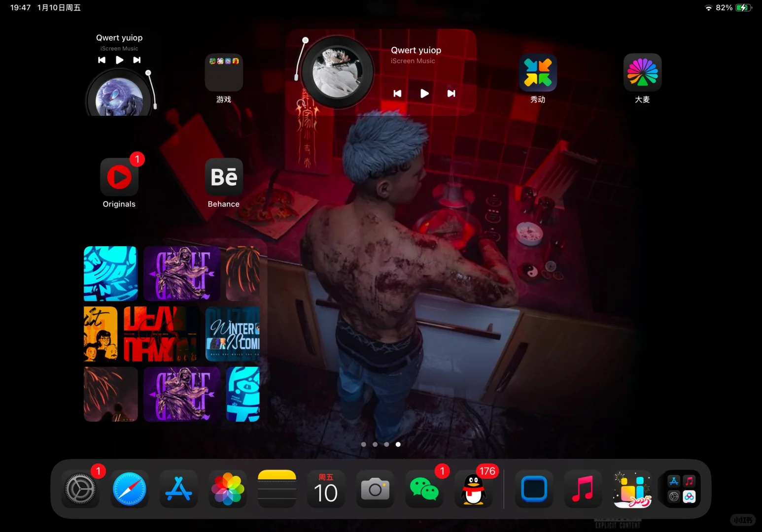Image resolution: width=762 pixels, height=532 pixels.
Task: Open the Winter poster thumbnail
Action: point(233,334)
